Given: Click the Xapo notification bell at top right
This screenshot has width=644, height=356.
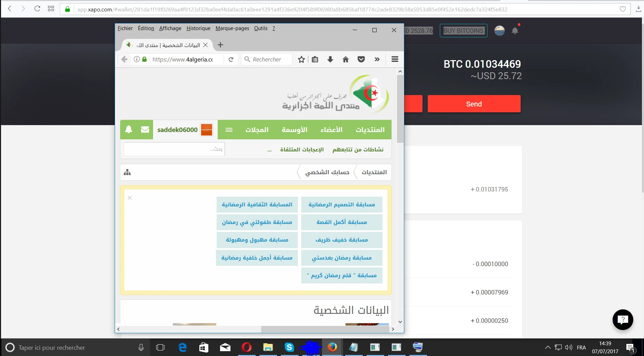Looking at the screenshot, I should click(515, 30).
